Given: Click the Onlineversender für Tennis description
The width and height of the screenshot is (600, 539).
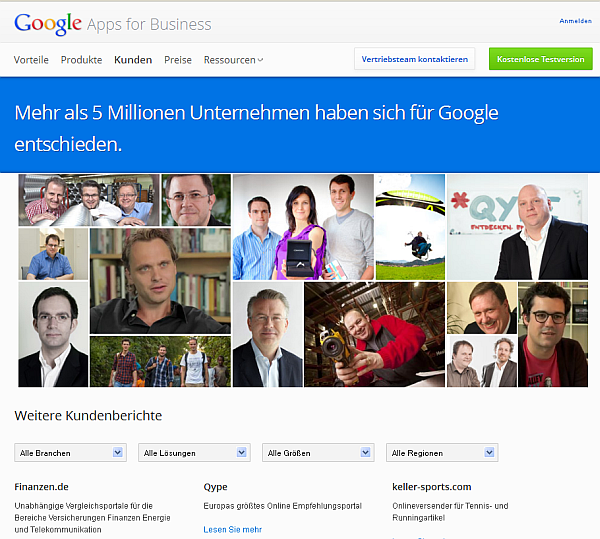Looking at the screenshot, I should click(x=450, y=512).
